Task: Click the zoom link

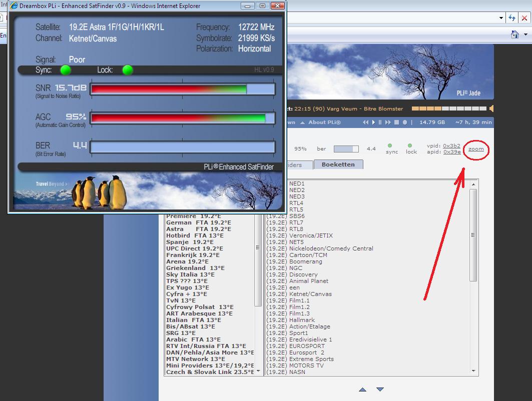Action: [x=476, y=149]
